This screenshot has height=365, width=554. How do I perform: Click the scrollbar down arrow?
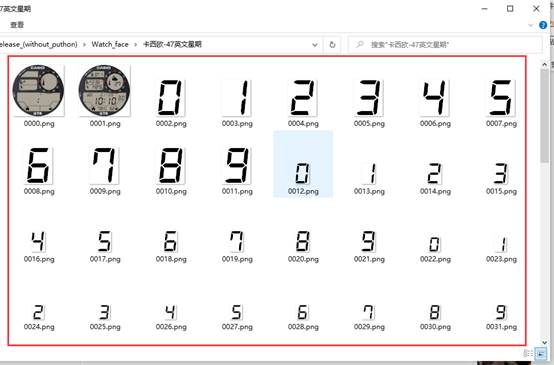click(x=544, y=342)
